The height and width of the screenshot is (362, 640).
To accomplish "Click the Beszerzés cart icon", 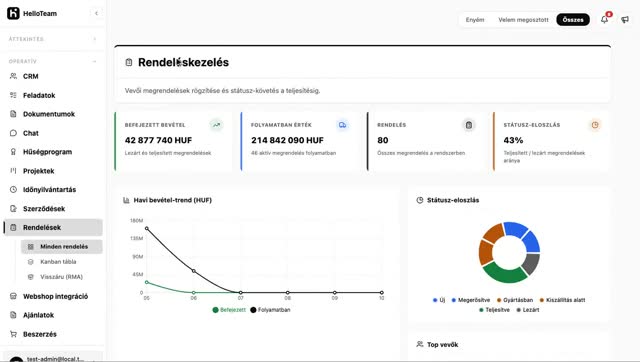I will pos(13,334).
